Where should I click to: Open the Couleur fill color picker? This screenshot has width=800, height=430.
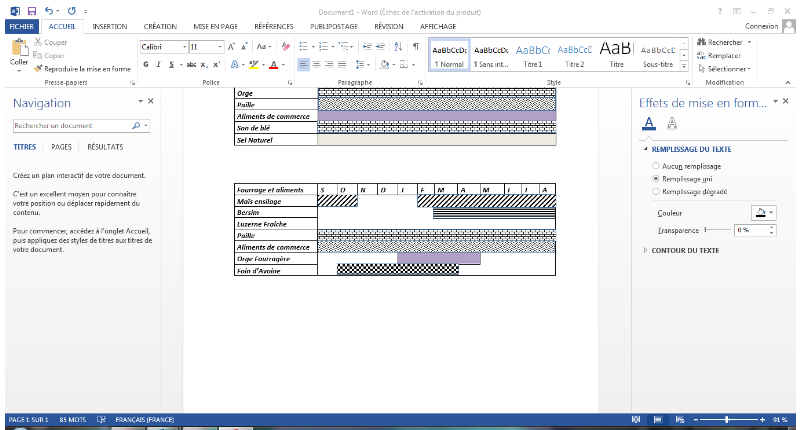click(762, 212)
